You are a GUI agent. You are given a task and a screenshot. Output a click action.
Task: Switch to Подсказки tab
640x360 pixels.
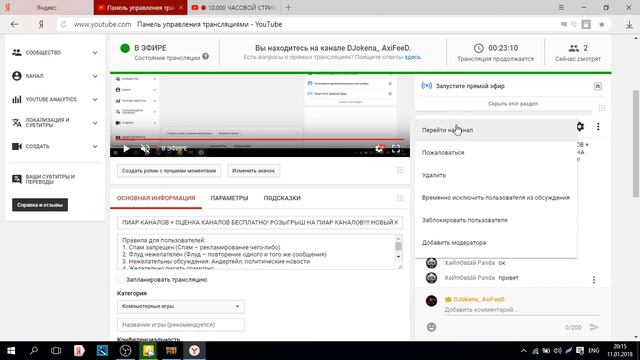[282, 198]
